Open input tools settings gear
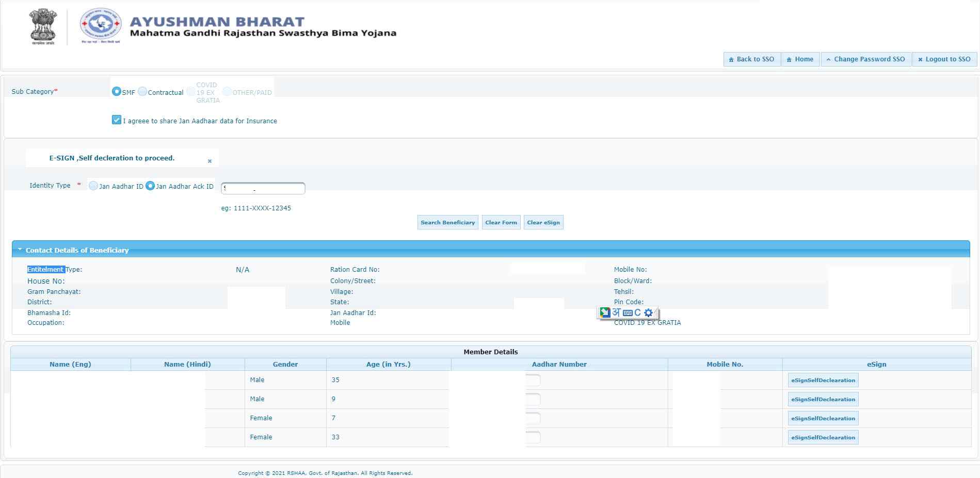This screenshot has height=478, width=980. pos(649,312)
